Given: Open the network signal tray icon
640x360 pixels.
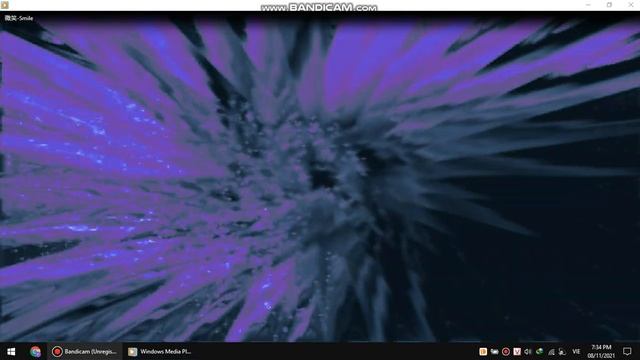Looking at the screenshot, I should click(x=551, y=351).
